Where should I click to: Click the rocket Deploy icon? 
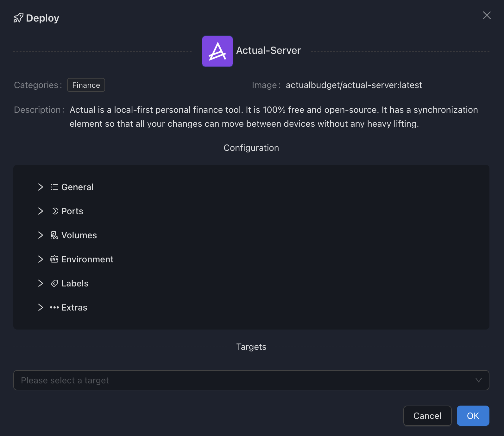coord(18,18)
